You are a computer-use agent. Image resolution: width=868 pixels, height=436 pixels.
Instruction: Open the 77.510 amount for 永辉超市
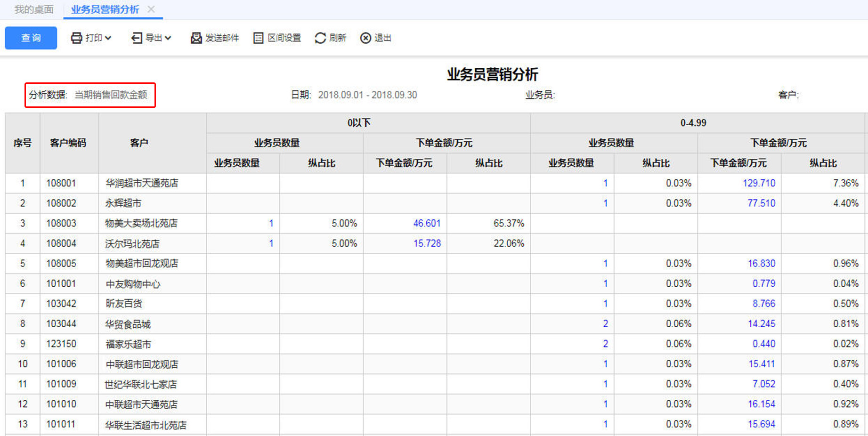pyautogui.click(x=761, y=203)
